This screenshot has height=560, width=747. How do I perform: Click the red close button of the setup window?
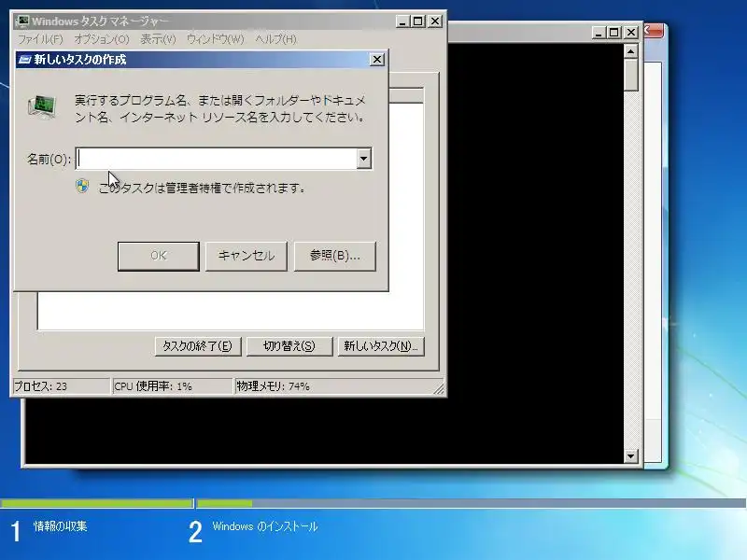point(653,31)
